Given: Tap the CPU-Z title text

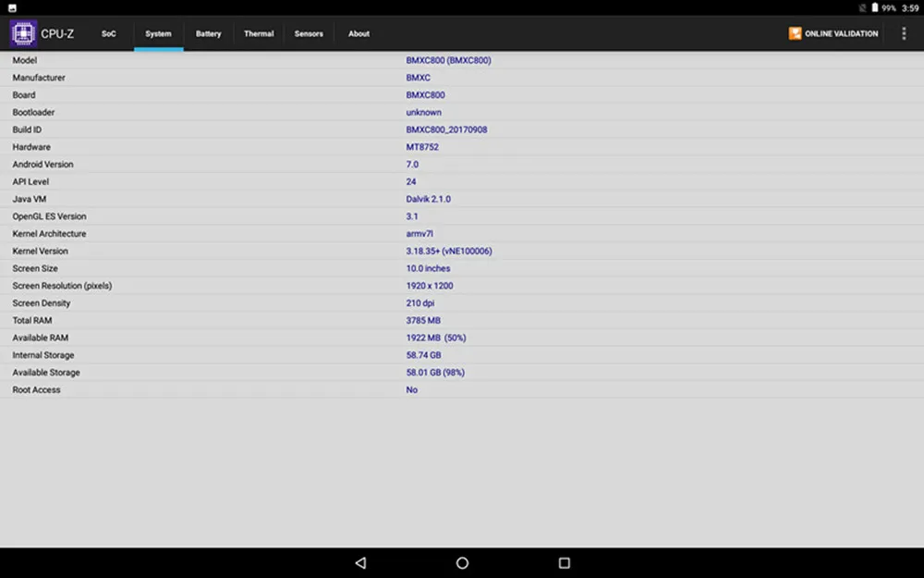Looking at the screenshot, I should 57,33.
